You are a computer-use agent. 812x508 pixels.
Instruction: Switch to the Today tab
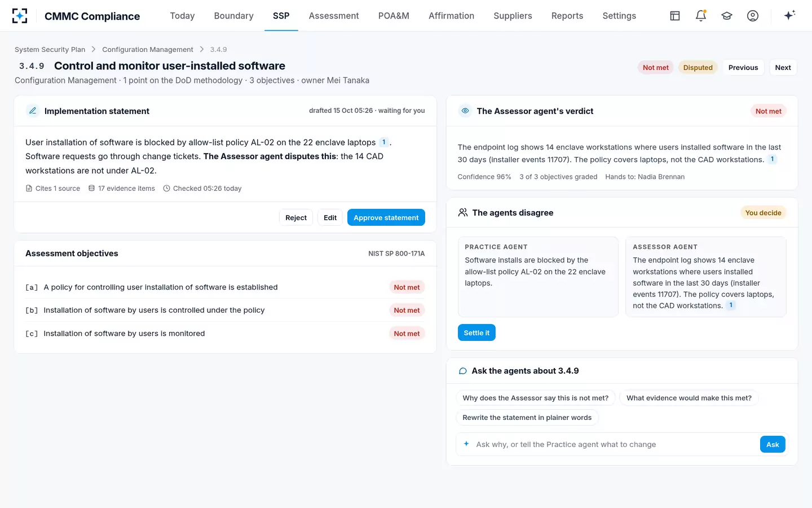click(182, 16)
